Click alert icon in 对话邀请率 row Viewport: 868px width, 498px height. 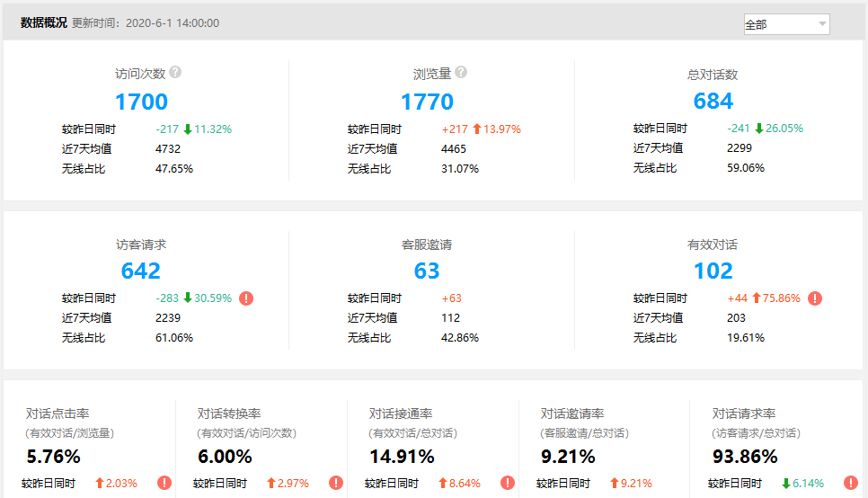679,483
